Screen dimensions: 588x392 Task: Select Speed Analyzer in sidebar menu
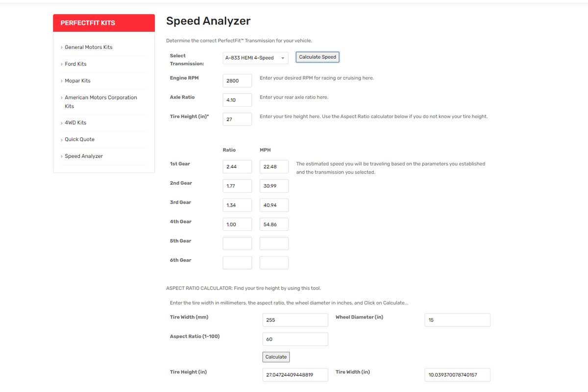pyautogui.click(x=84, y=156)
